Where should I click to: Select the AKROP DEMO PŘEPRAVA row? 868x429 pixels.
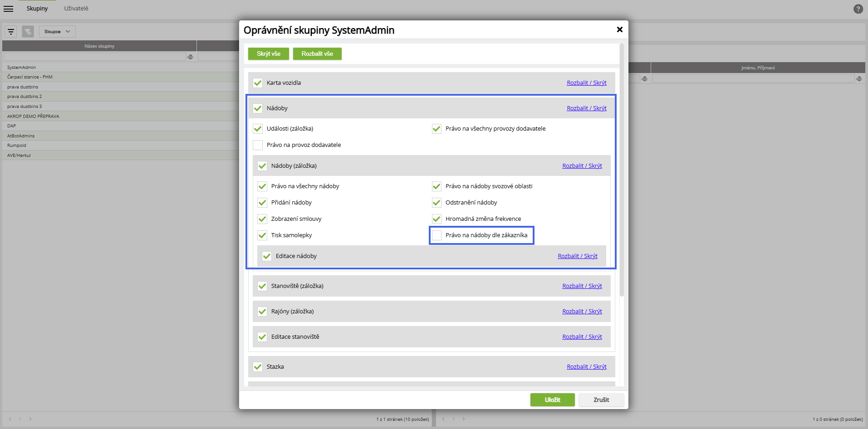coord(121,116)
